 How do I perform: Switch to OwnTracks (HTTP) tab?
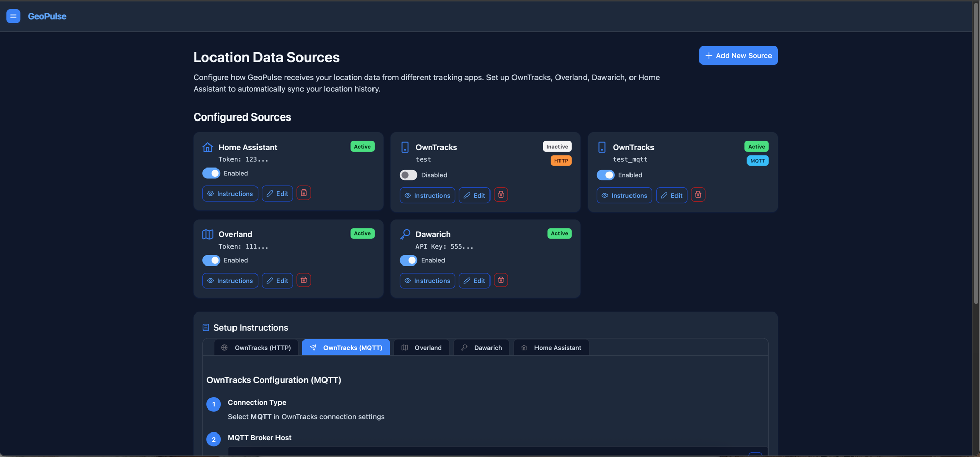256,347
